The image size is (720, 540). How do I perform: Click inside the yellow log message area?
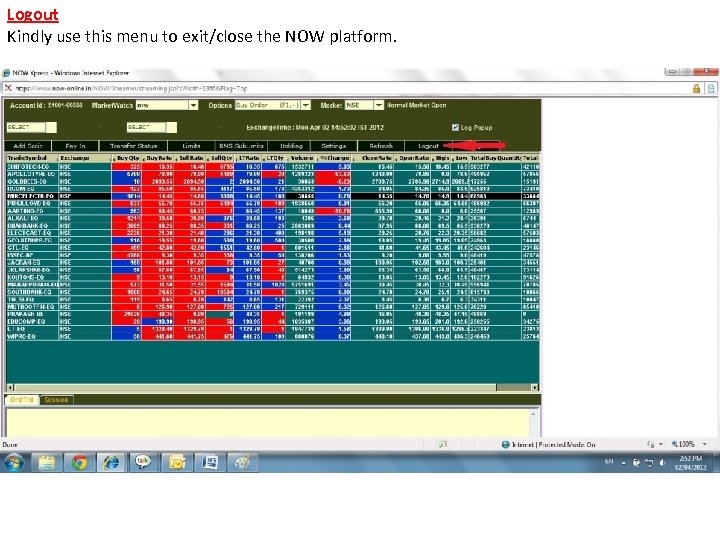[268, 422]
